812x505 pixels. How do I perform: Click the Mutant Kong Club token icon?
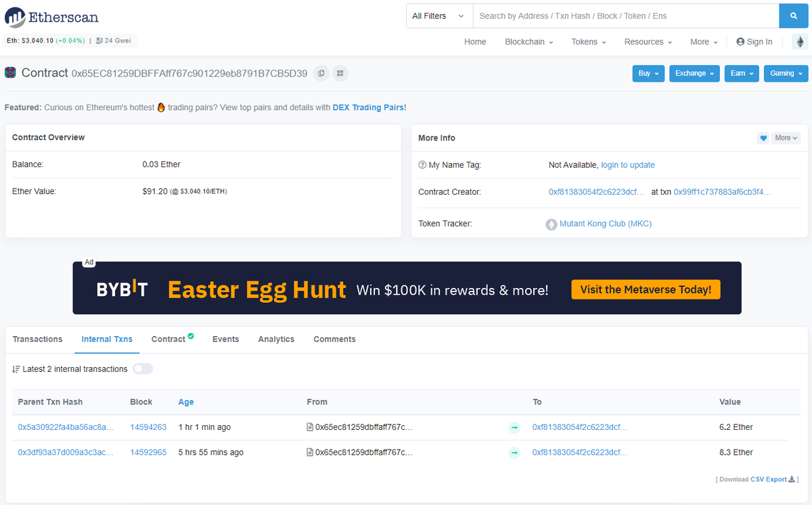pos(551,224)
